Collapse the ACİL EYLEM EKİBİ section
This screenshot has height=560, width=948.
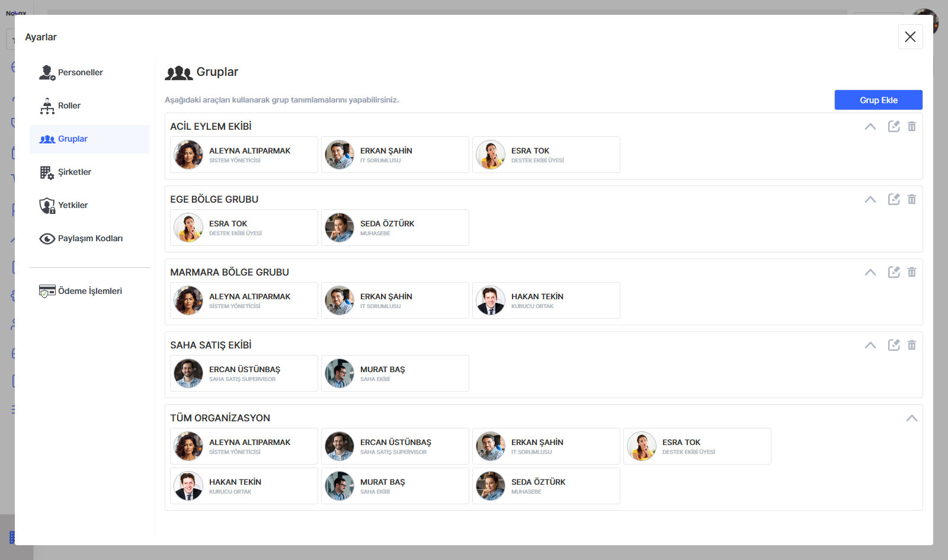tap(870, 126)
